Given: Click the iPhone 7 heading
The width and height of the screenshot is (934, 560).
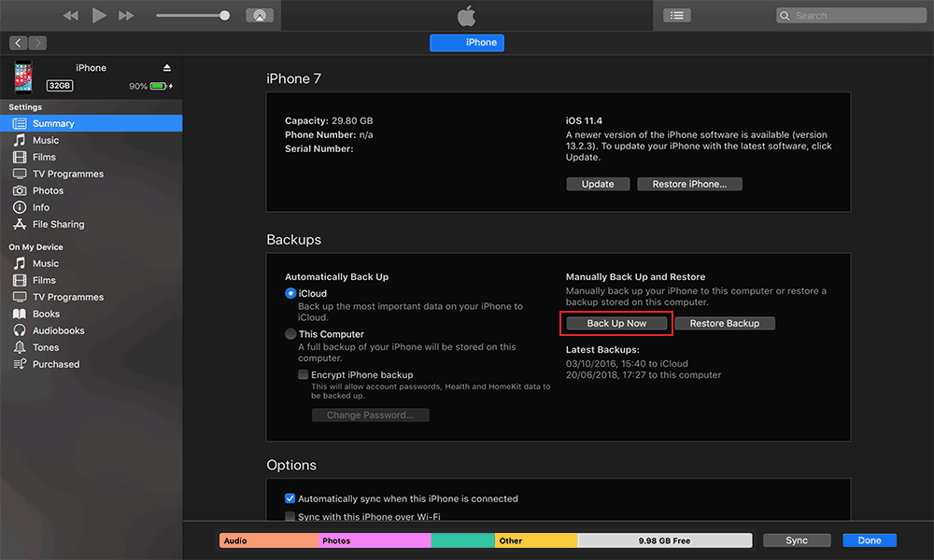Looking at the screenshot, I should coord(293,78).
